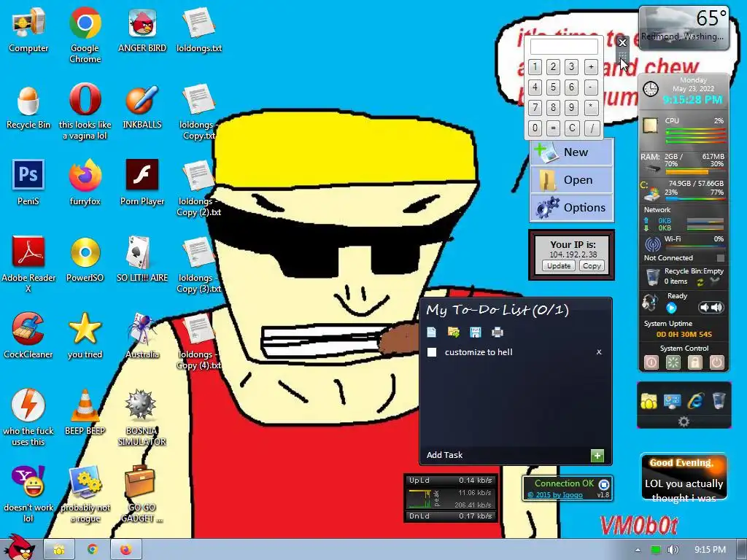The height and width of the screenshot is (560, 747).
Task: Open the trash can icon in launcher gadget
Action: pos(719,402)
